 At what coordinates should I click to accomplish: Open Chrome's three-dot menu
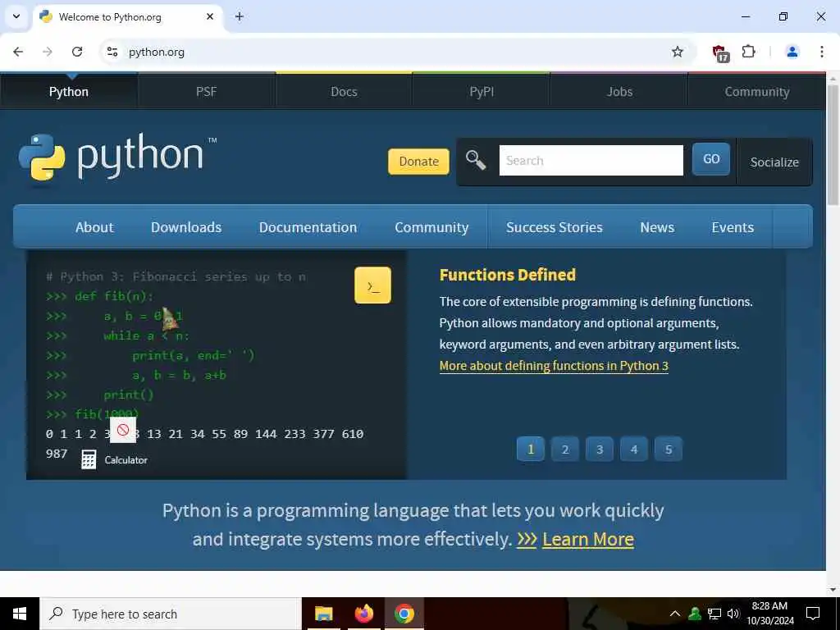coord(821,52)
